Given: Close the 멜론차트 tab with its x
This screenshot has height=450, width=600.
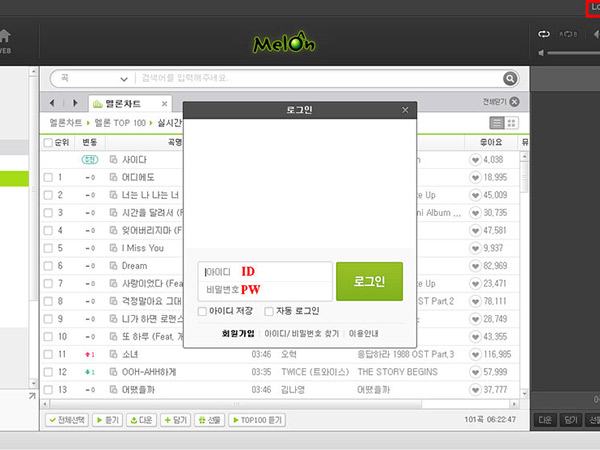Looking at the screenshot, I should click(x=165, y=104).
